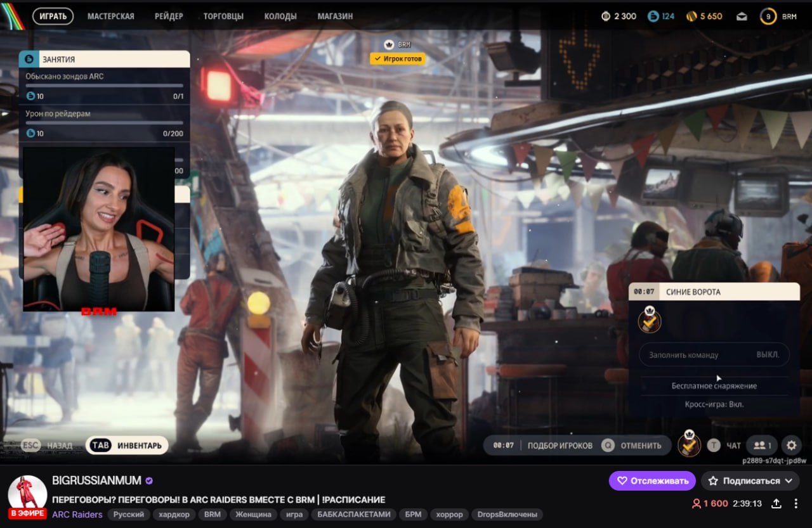The width and height of the screenshot is (812, 528).
Task: Open the Колоды tab
Action: point(281,16)
